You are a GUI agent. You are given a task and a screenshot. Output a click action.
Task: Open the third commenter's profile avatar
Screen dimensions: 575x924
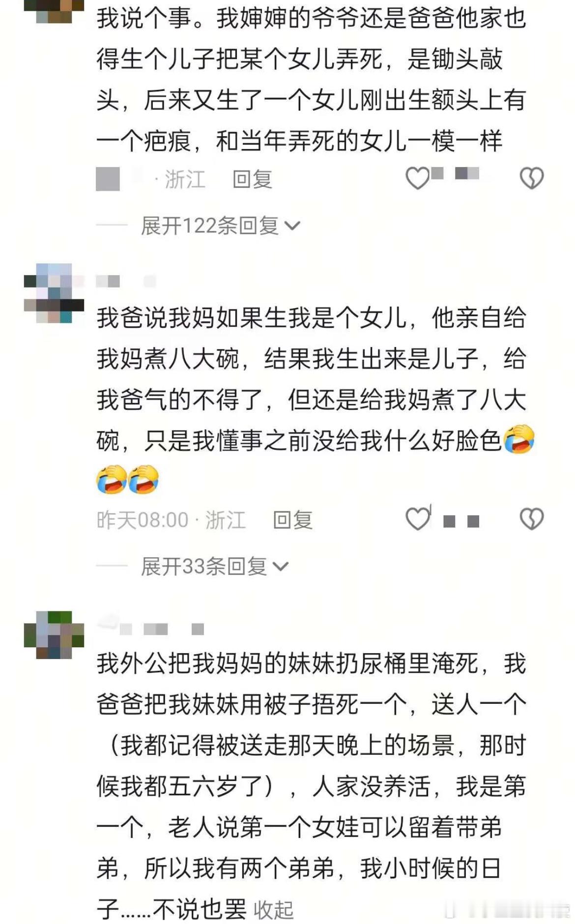[x=54, y=635]
